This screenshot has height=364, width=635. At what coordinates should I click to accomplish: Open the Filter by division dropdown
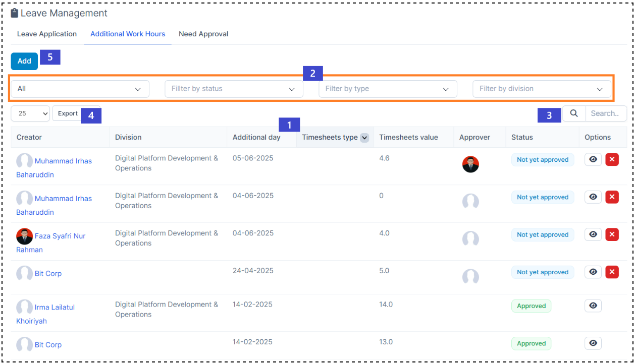542,89
